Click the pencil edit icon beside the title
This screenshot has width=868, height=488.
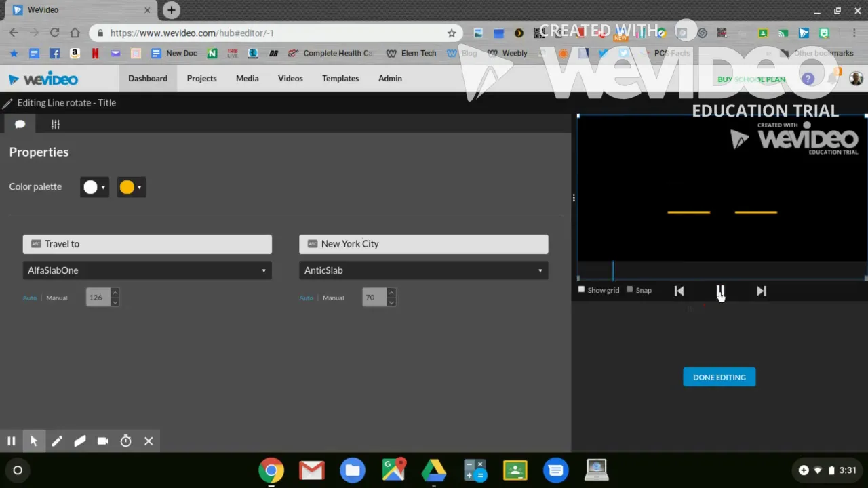pos(7,103)
